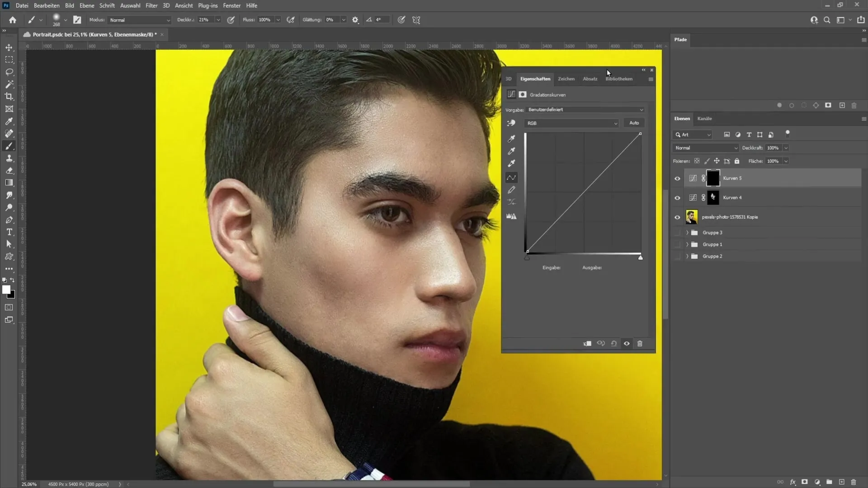Select the Lasso tool
The image size is (868, 488).
click(x=9, y=71)
